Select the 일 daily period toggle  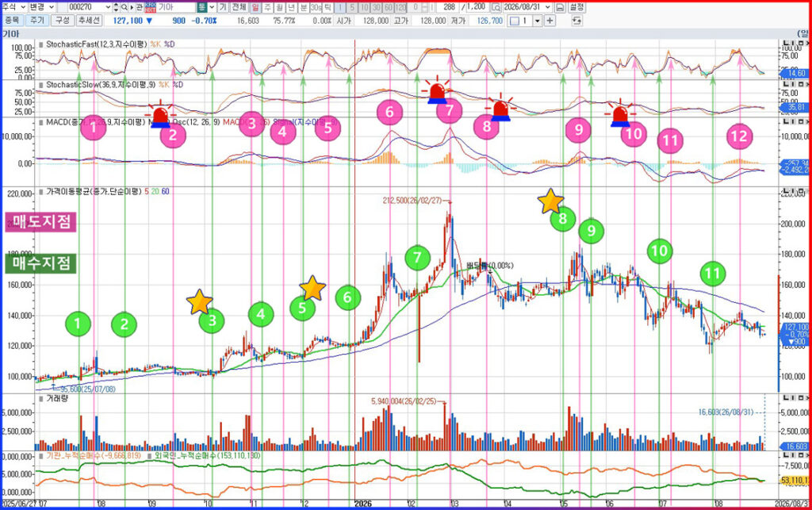tap(255, 7)
